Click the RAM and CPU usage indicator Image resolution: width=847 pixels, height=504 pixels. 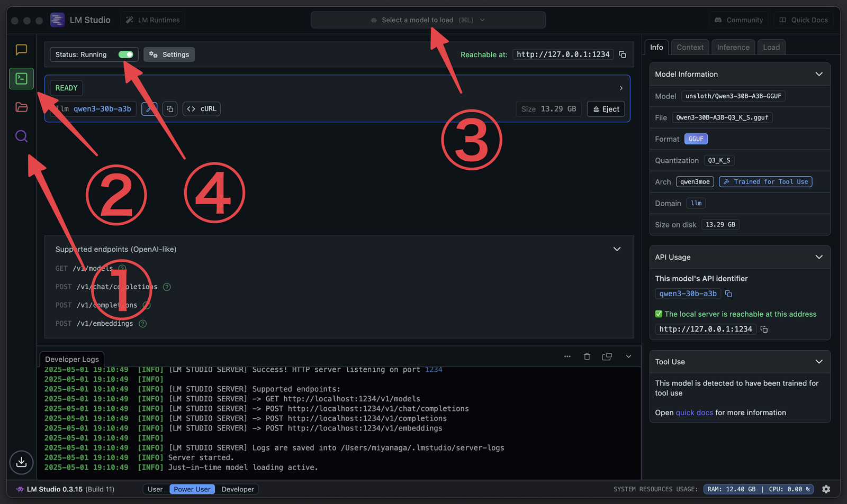click(x=759, y=489)
